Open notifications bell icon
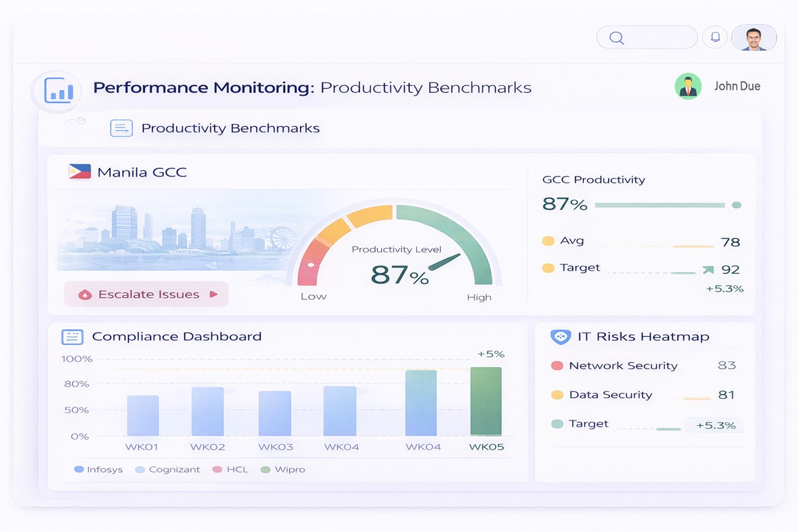 [x=715, y=37]
